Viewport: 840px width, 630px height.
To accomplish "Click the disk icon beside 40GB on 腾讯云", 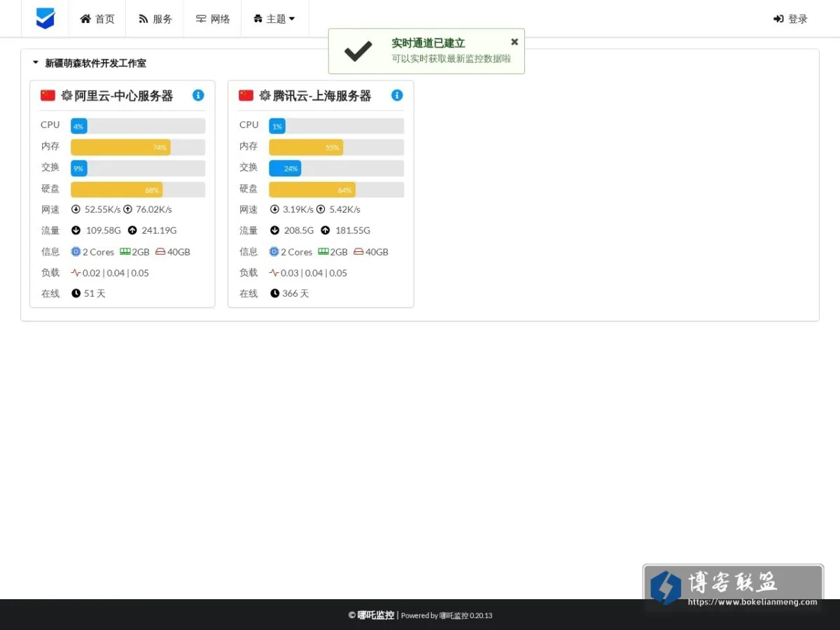I will pyautogui.click(x=358, y=251).
